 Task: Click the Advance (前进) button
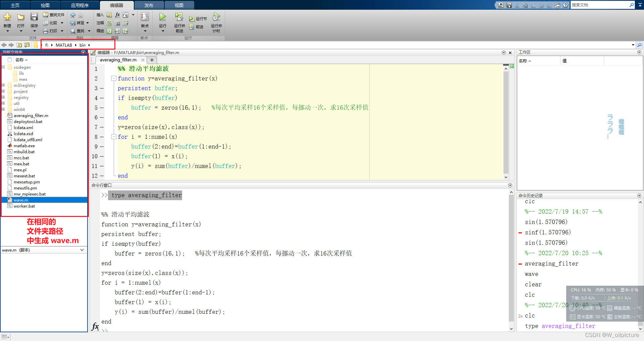(x=196, y=27)
